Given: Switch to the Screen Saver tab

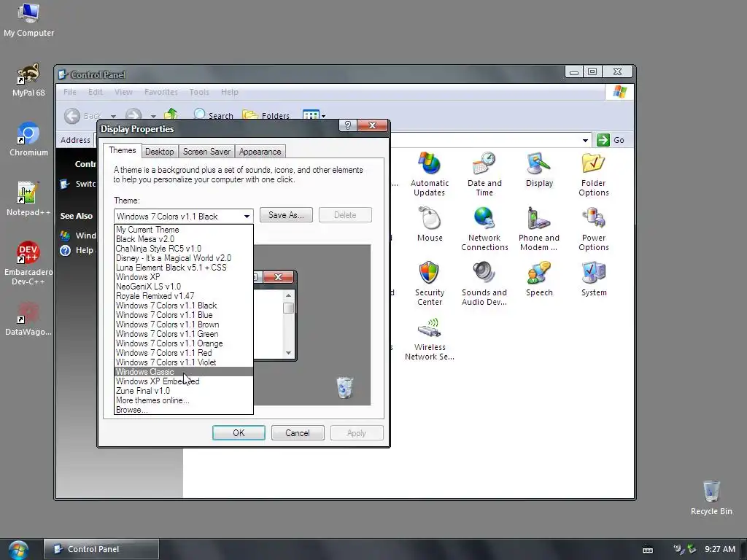Looking at the screenshot, I should pyautogui.click(x=206, y=152).
